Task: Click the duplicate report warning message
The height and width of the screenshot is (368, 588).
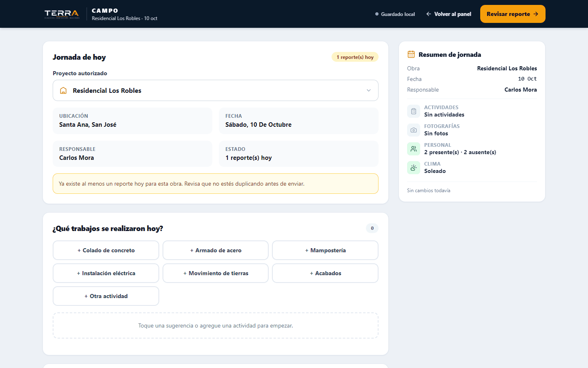Action: (216, 184)
